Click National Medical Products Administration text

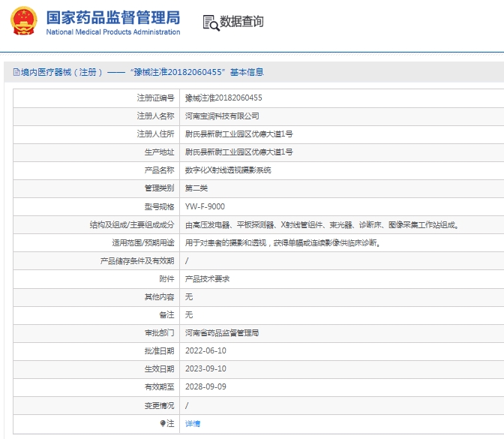click(112, 32)
